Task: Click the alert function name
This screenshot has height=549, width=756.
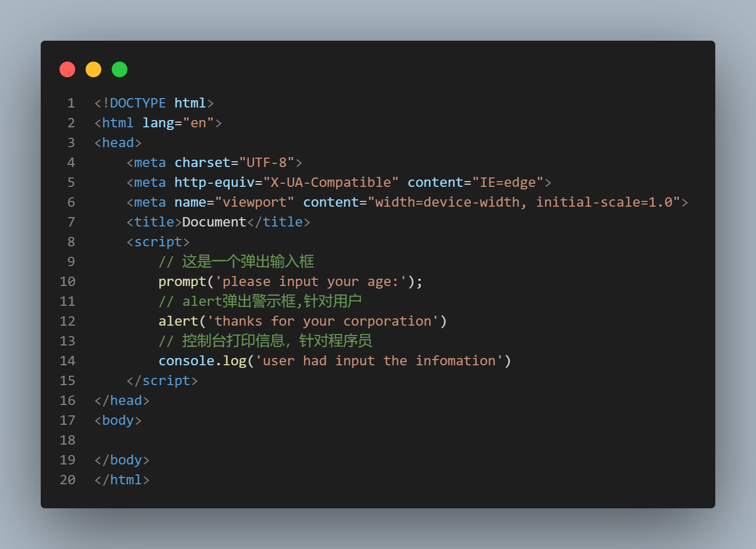Action: tap(178, 321)
